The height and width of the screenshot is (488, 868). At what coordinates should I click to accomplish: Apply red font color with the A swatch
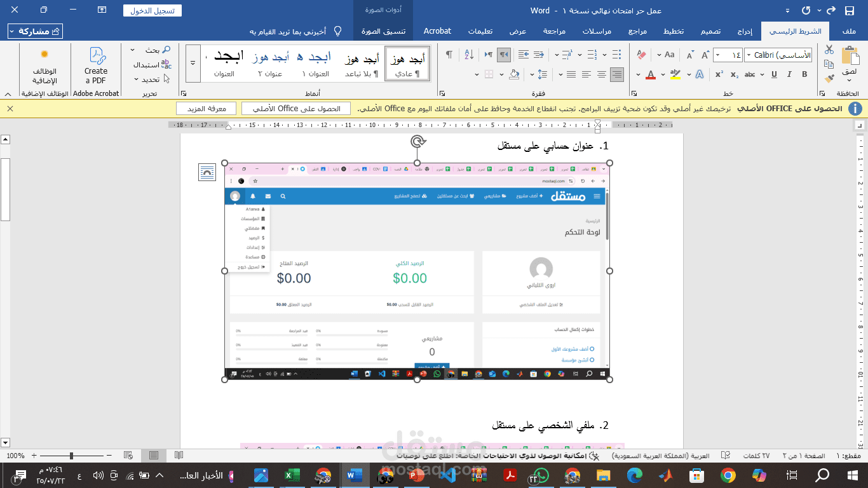pyautogui.click(x=651, y=75)
